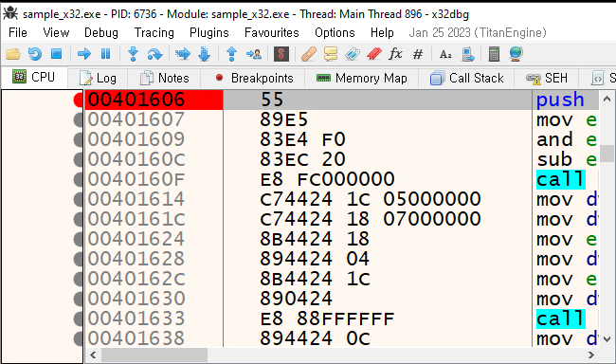Click the Step Into icon
Image resolution: width=616 pixels, height=364 pixels.
tap(134, 54)
